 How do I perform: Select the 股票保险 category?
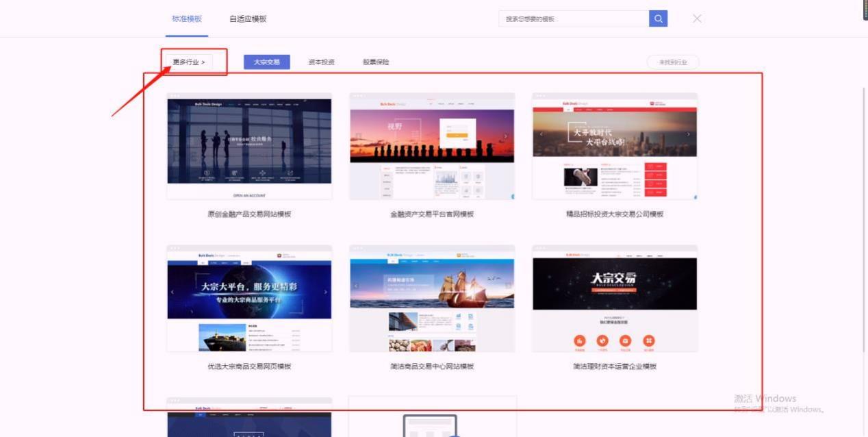375,62
